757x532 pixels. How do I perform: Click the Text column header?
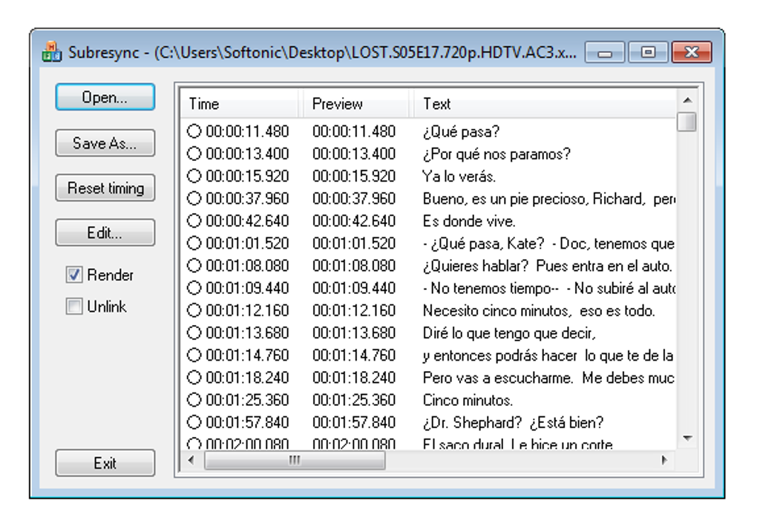pyautogui.click(x=544, y=103)
